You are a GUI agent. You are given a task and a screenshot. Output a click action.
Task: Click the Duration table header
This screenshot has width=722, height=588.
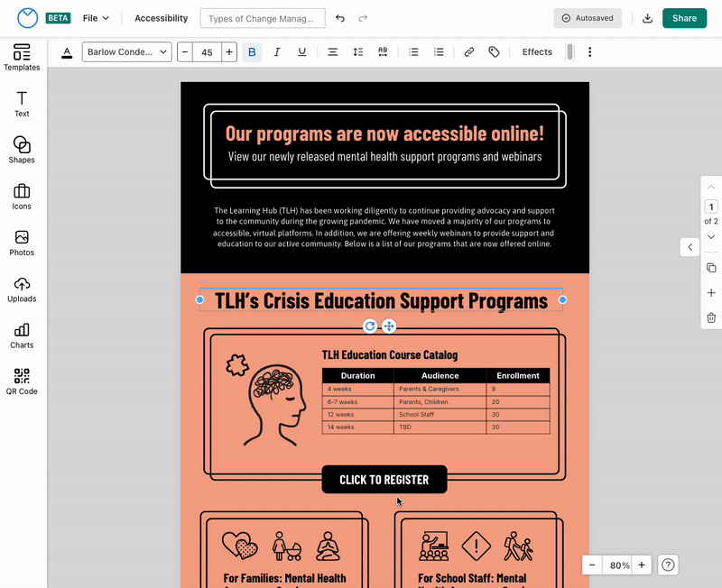tap(357, 375)
